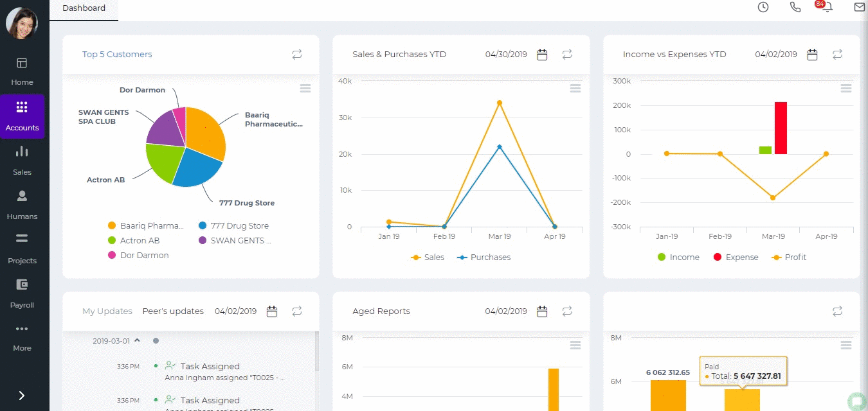
Task: Collapse the 2019-03-01 updates group
Action: coord(138,341)
